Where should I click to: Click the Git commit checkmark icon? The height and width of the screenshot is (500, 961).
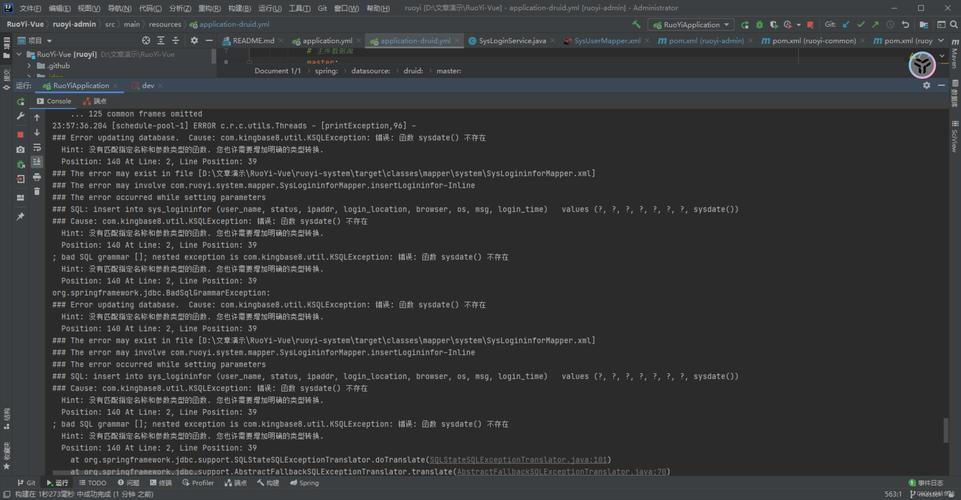pyautogui.click(x=860, y=25)
